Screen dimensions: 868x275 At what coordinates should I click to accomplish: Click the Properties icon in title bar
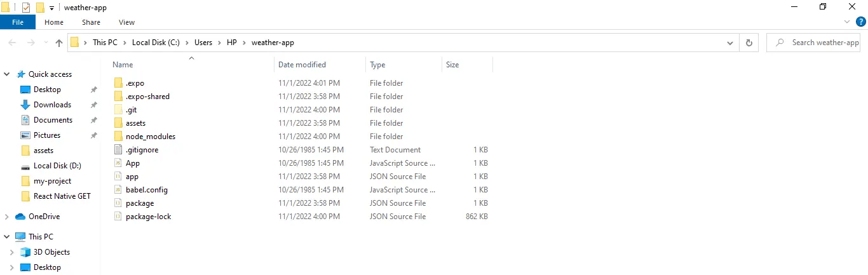coord(26,7)
